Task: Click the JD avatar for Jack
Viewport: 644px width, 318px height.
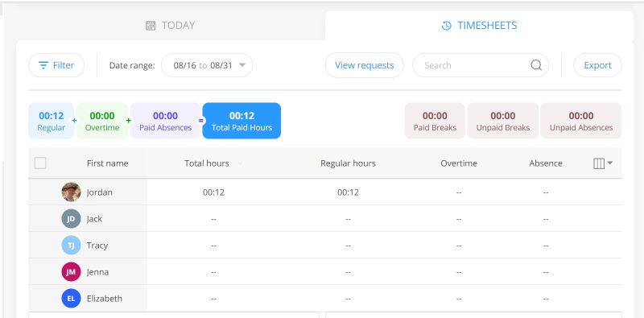Action: (71, 218)
